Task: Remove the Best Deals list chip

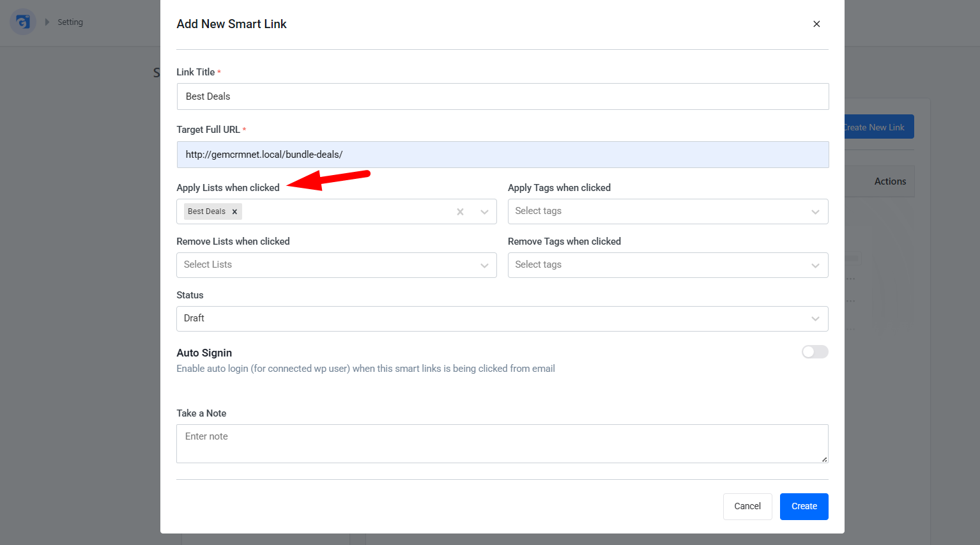Action: point(234,211)
